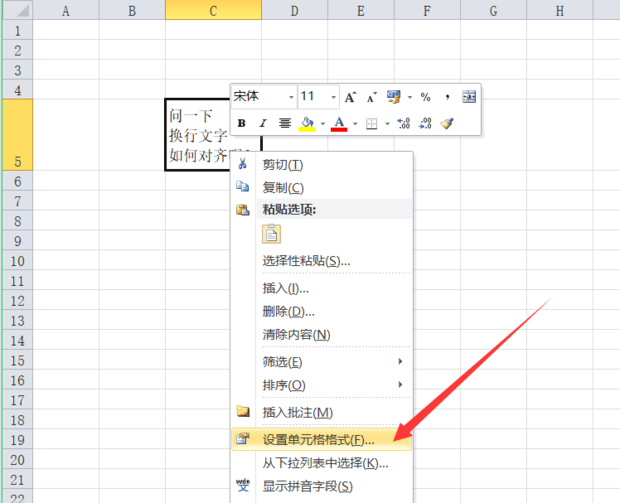Screen dimensions: 620x503
Task: Click the Select All corner triangle
Action: coord(17,10)
